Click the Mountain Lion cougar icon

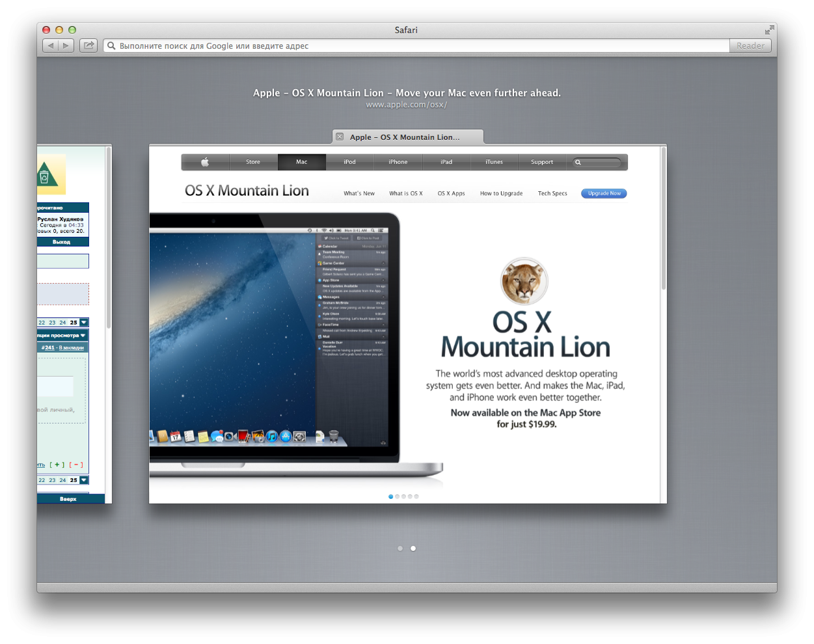coord(524,281)
